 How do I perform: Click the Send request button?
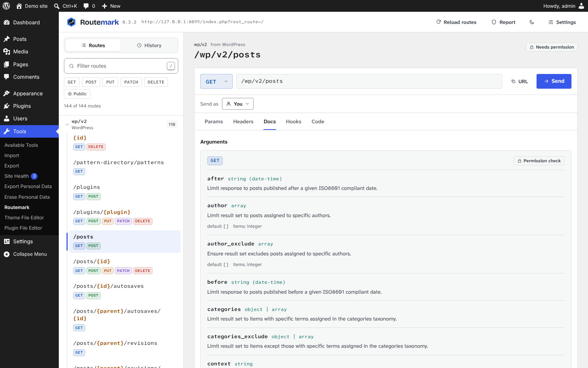[x=554, y=81]
